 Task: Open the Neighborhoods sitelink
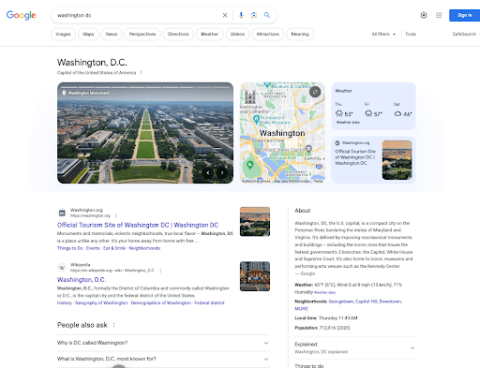pyautogui.click(x=144, y=248)
